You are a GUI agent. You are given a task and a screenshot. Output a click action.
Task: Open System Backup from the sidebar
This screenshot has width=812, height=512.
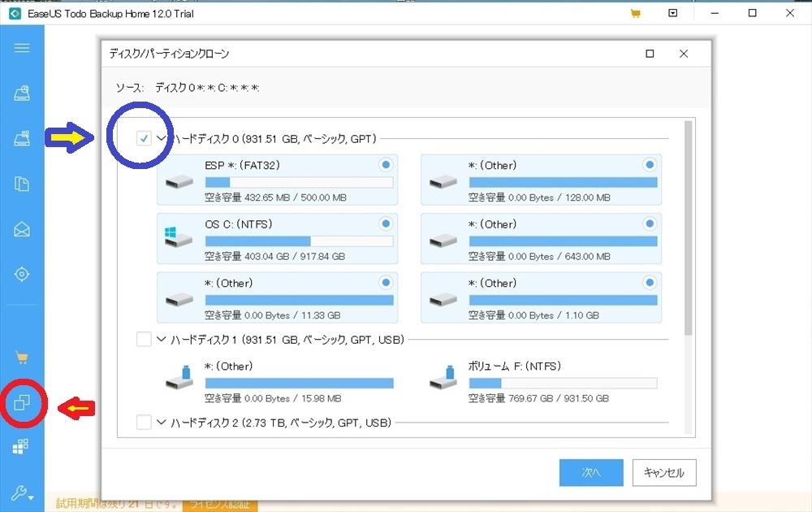(x=22, y=138)
